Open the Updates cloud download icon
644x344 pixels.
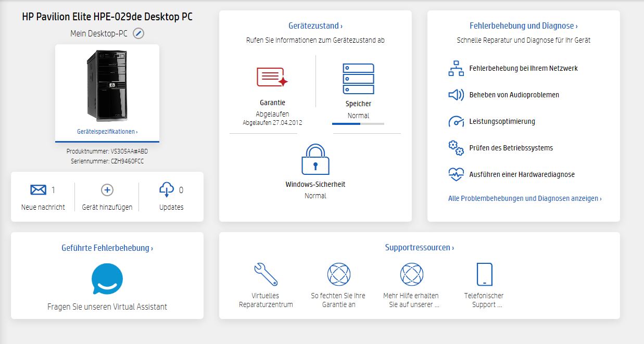pyautogui.click(x=167, y=190)
